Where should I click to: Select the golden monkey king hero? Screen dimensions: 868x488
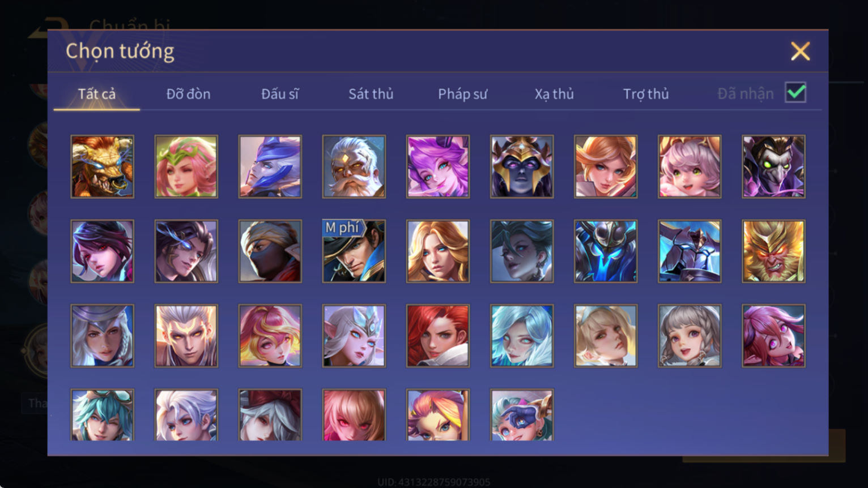click(773, 251)
